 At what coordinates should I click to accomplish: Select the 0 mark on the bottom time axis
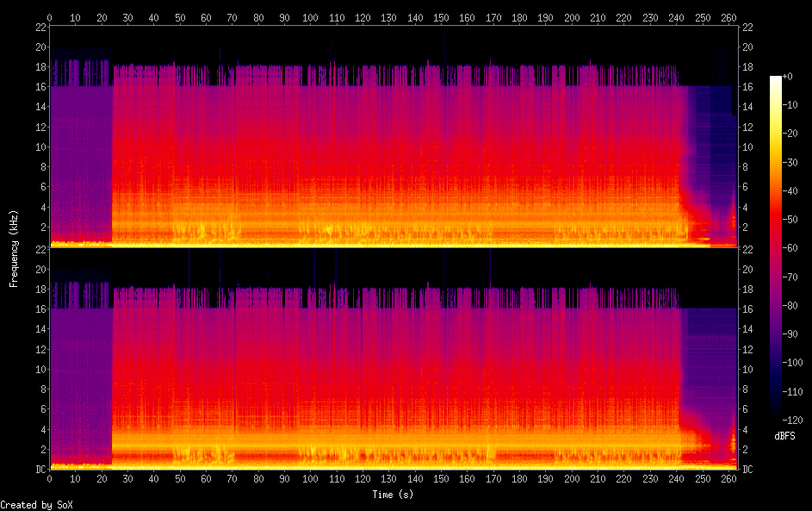tap(50, 478)
